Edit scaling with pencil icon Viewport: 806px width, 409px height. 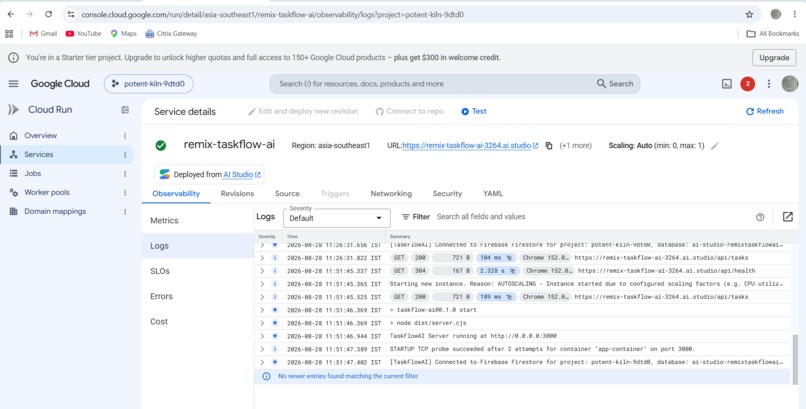click(x=714, y=146)
